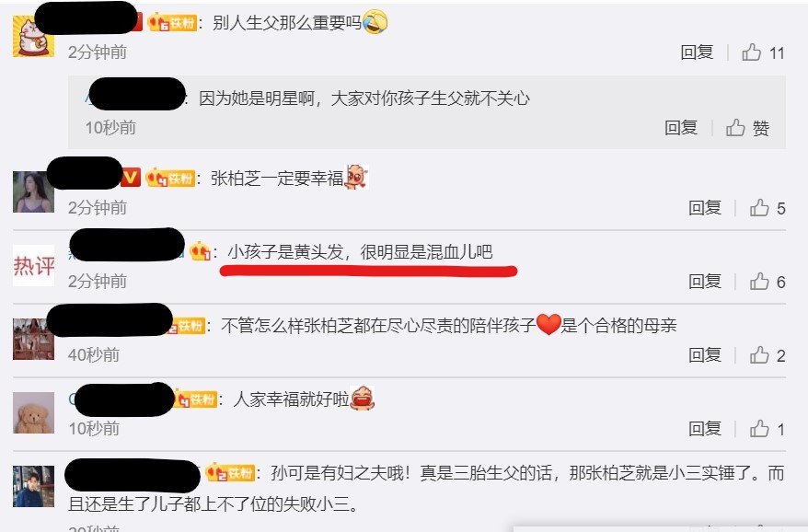Reply to the 合格的母亲 comment
Viewport: 808px width, 532px height.
click(704, 355)
